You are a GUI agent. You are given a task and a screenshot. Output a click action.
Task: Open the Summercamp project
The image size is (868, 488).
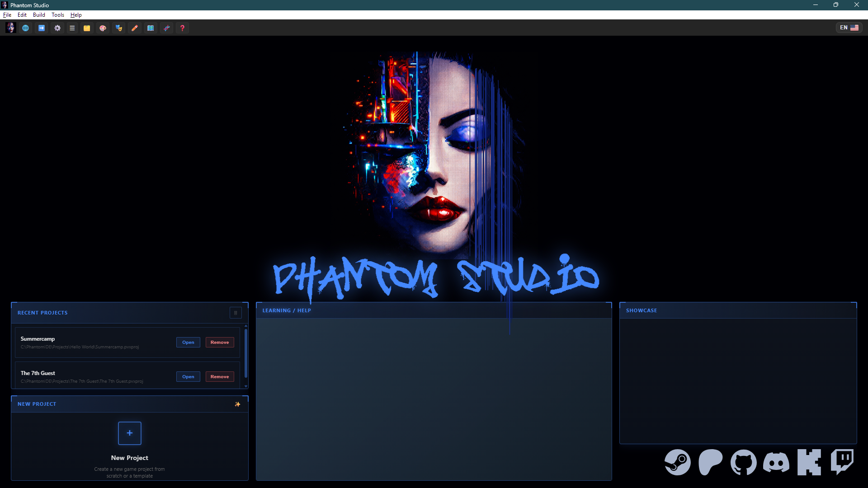[x=188, y=342]
